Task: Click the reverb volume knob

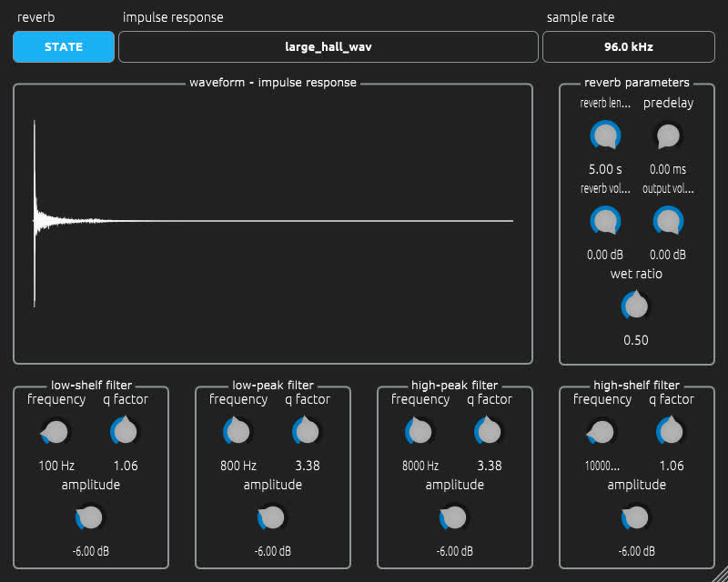Action: (x=605, y=221)
